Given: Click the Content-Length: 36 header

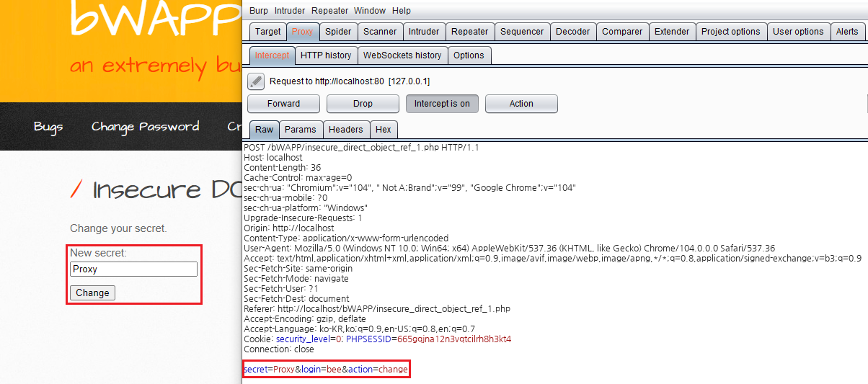Looking at the screenshot, I should click(282, 167).
